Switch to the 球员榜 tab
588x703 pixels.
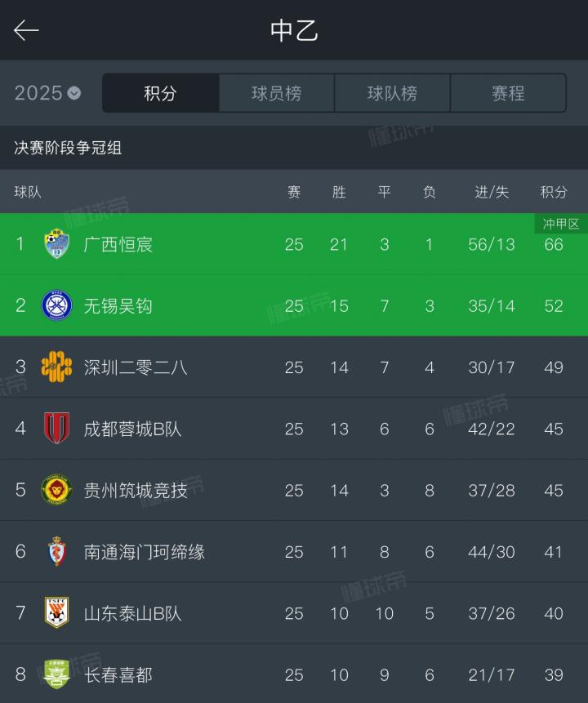pyautogui.click(x=276, y=93)
